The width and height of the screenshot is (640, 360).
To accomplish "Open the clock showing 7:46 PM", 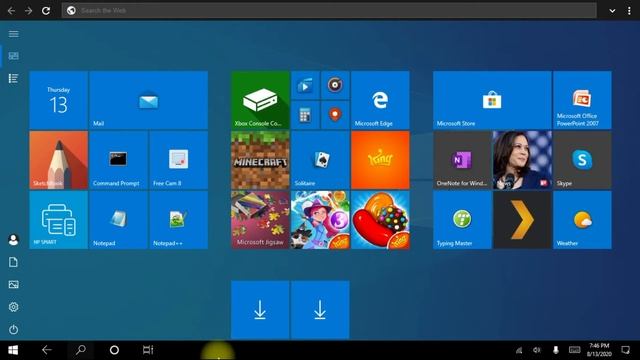I will pyautogui.click(x=599, y=350).
